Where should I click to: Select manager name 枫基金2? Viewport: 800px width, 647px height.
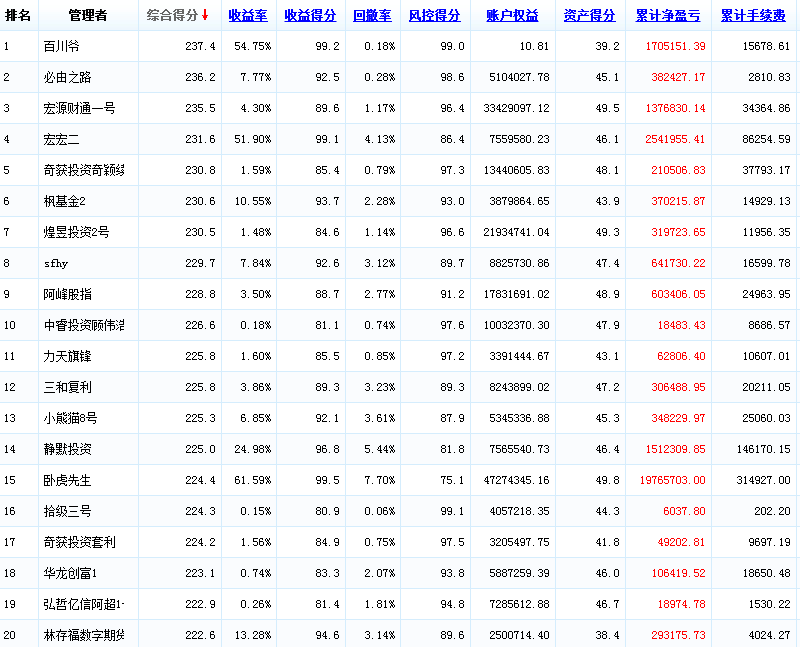click(64, 202)
